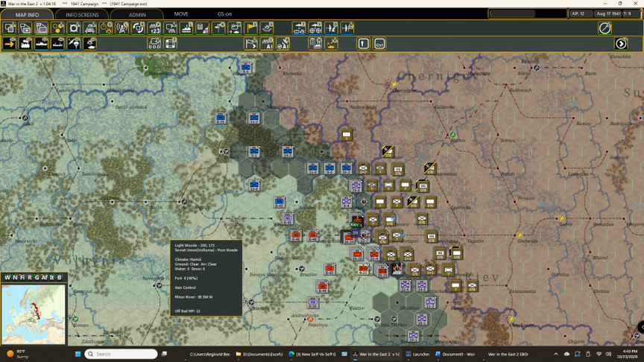644x362 pixels.
Task: Toggle the ring-shaped fortification overlay icon
Action: 74,28
